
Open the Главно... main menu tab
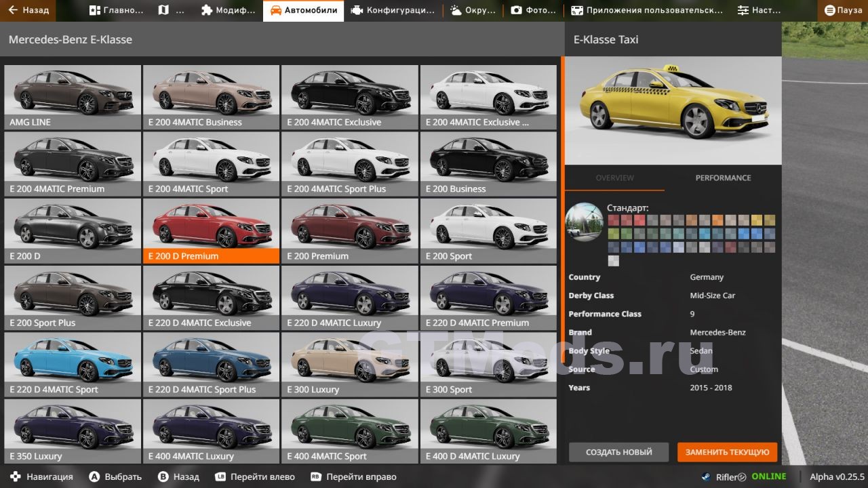[117, 10]
